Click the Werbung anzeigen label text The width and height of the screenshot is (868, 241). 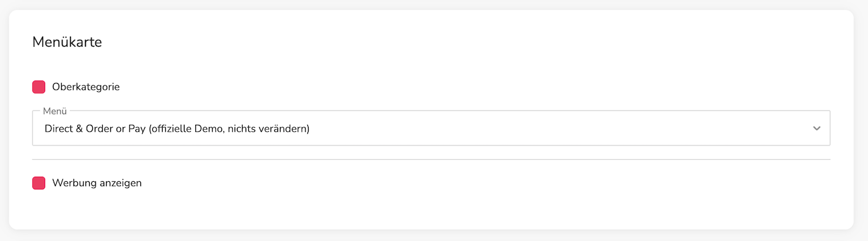(97, 183)
